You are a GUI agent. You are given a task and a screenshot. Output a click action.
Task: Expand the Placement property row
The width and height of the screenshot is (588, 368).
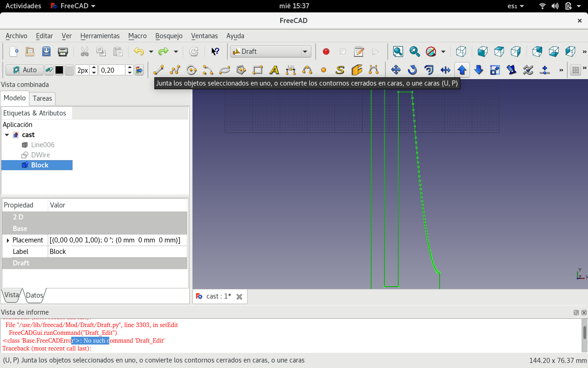click(x=8, y=240)
